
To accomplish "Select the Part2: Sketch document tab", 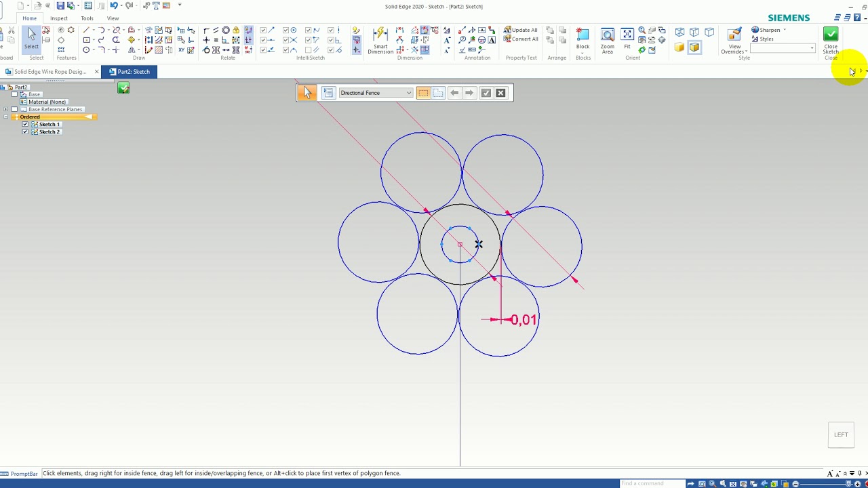I will [130, 71].
